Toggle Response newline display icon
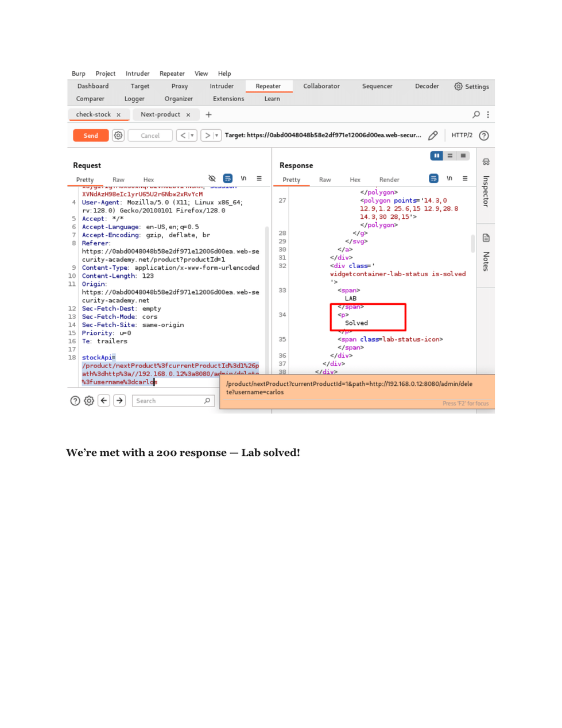 pyautogui.click(x=449, y=179)
